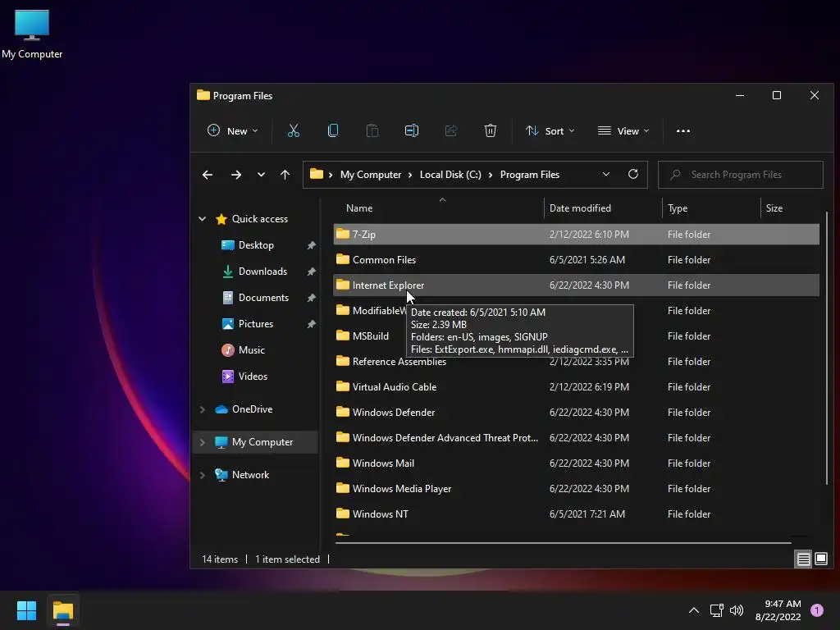Switch to large thumbnails view icon
Viewport: 840px width, 630px height.
click(x=821, y=559)
